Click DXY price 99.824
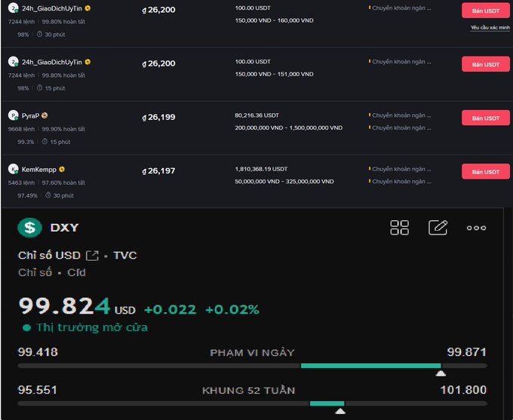This screenshot has height=420, width=513. pyautogui.click(x=64, y=306)
